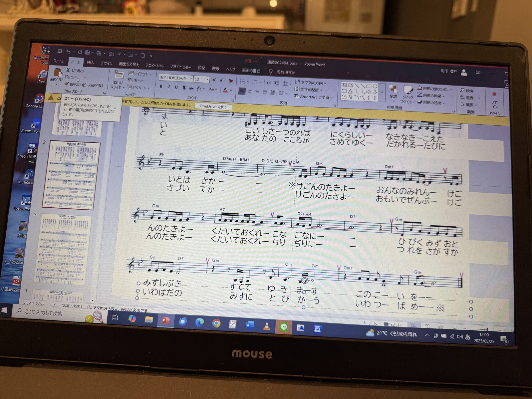Increase font size with large A icon
Viewport: 532px width, 399px height.
click(x=214, y=80)
